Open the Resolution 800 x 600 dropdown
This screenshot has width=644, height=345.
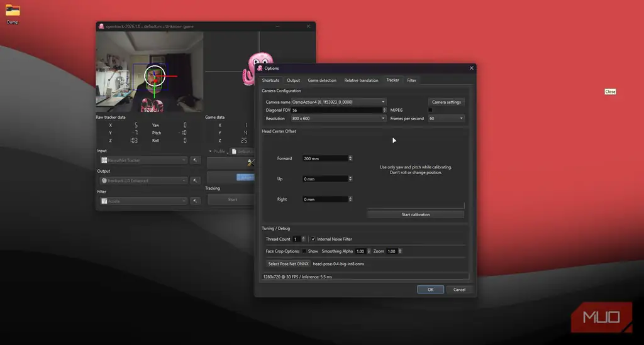click(338, 119)
